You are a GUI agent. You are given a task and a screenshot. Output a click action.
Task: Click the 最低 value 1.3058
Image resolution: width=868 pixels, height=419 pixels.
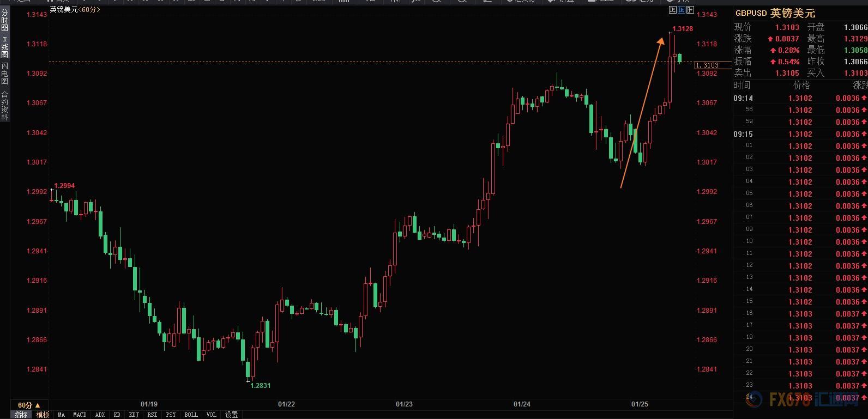[x=855, y=50]
